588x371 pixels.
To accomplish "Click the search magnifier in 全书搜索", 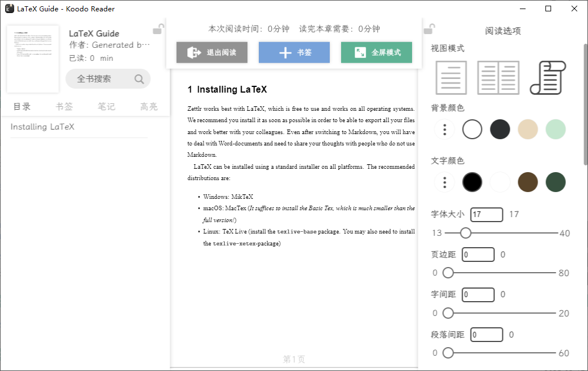I will (x=139, y=79).
